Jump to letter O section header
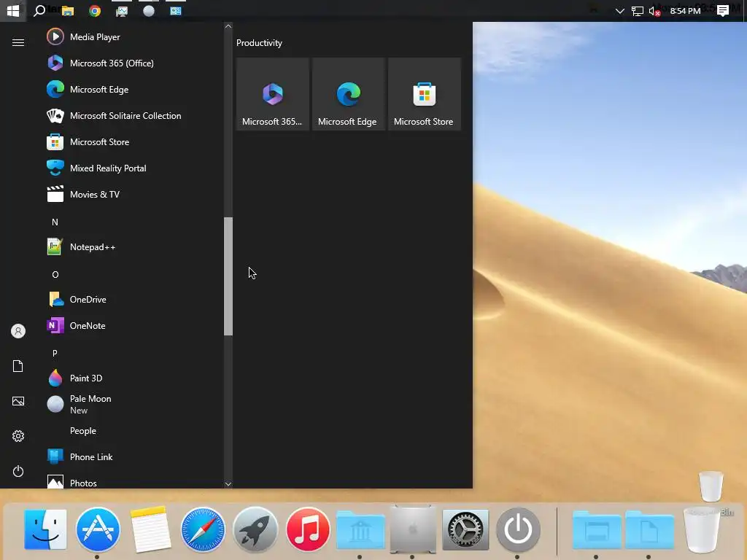The height and width of the screenshot is (560, 747). click(55, 274)
